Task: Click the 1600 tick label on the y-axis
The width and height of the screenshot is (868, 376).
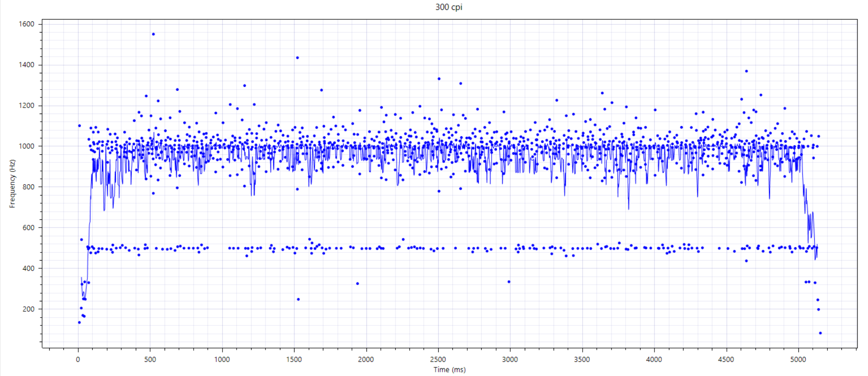Action: coord(26,24)
